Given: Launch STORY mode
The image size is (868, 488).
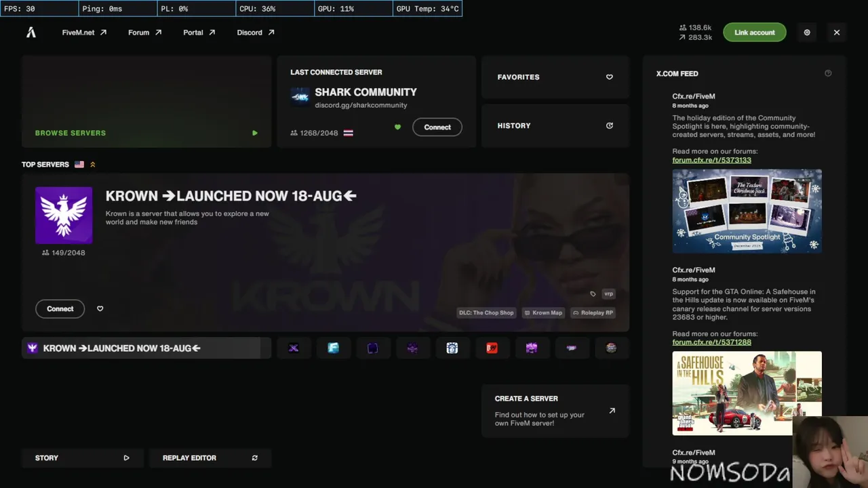Looking at the screenshot, I should [x=82, y=458].
